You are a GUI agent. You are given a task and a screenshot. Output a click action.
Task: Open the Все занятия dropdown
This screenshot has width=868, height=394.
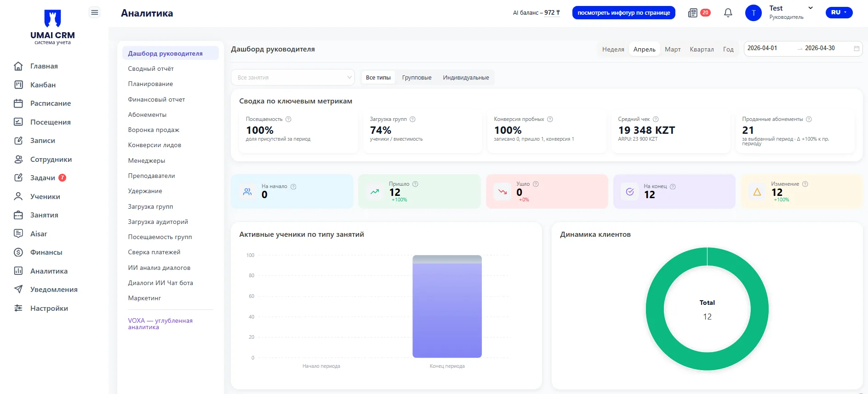click(292, 77)
